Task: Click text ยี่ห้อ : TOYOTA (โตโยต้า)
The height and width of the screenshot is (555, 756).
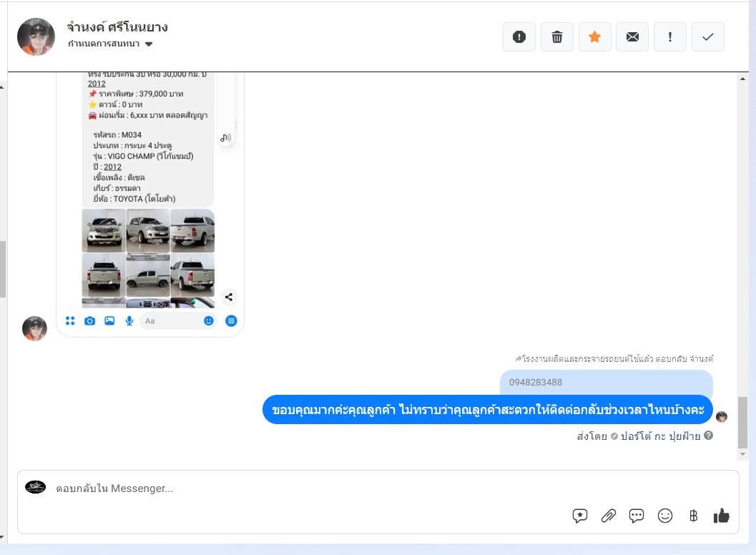Action: coord(134,199)
